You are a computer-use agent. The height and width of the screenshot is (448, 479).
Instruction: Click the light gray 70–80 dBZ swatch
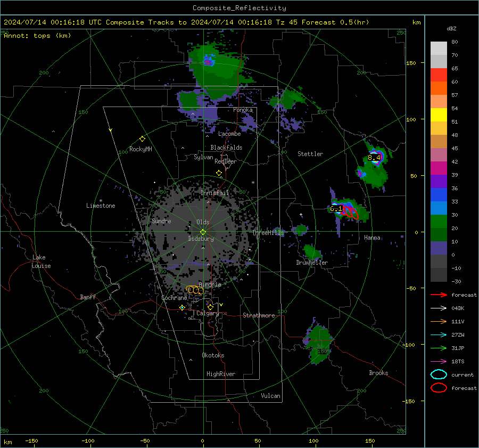tap(439, 48)
